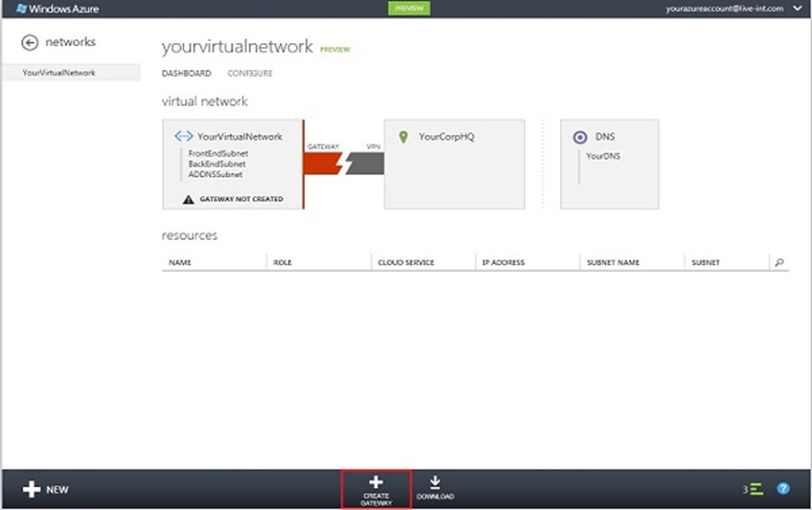Screen dimensions: 812x510
Task: Click the Windows Azure logo
Action: [x=56, y=9]
